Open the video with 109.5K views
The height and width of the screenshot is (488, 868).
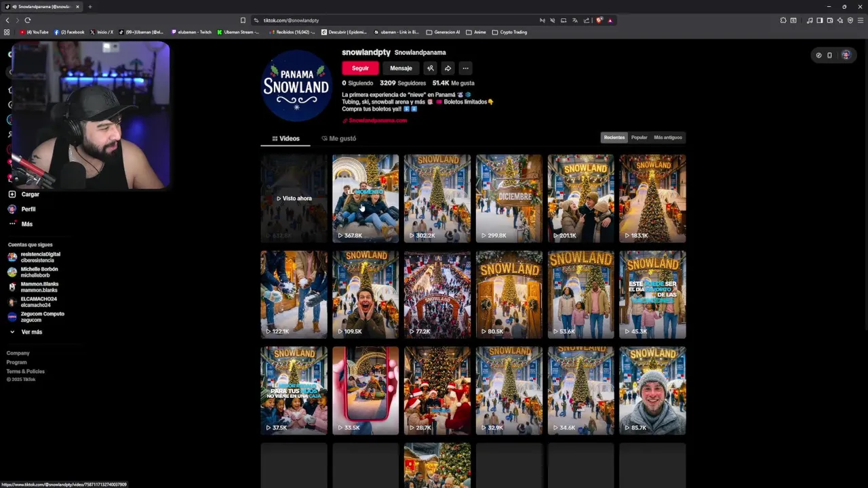366,295
